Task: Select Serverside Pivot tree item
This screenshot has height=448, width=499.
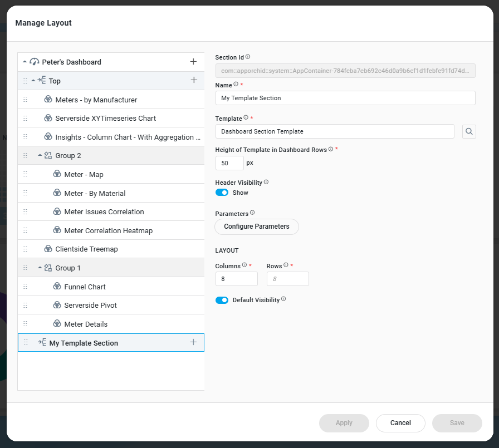Action: [90, 306]
